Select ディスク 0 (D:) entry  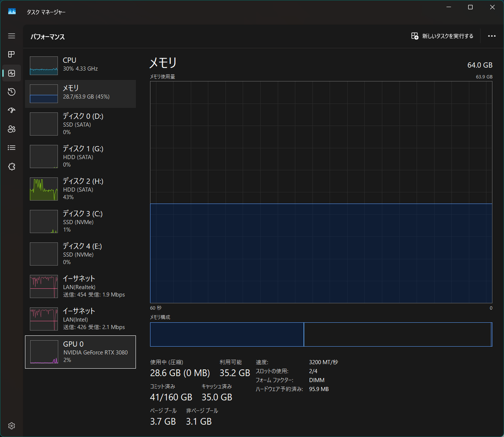tap(80, 124)
